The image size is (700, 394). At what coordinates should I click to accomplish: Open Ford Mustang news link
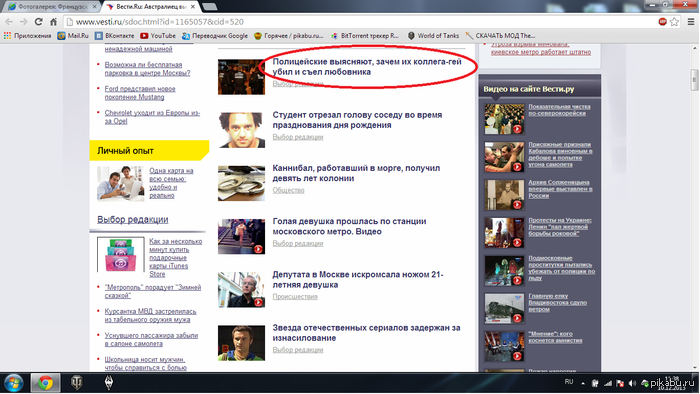click(x=140, y=93)
